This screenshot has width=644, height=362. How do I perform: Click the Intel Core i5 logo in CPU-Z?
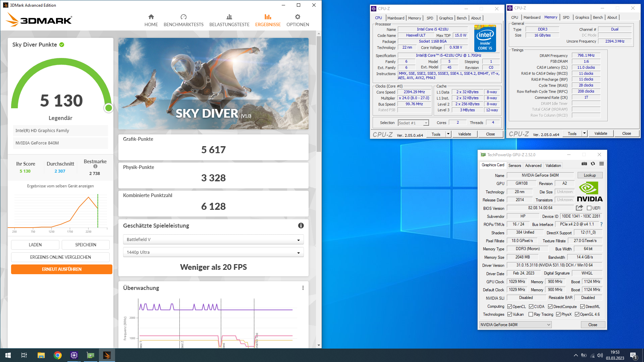point(485,38)
